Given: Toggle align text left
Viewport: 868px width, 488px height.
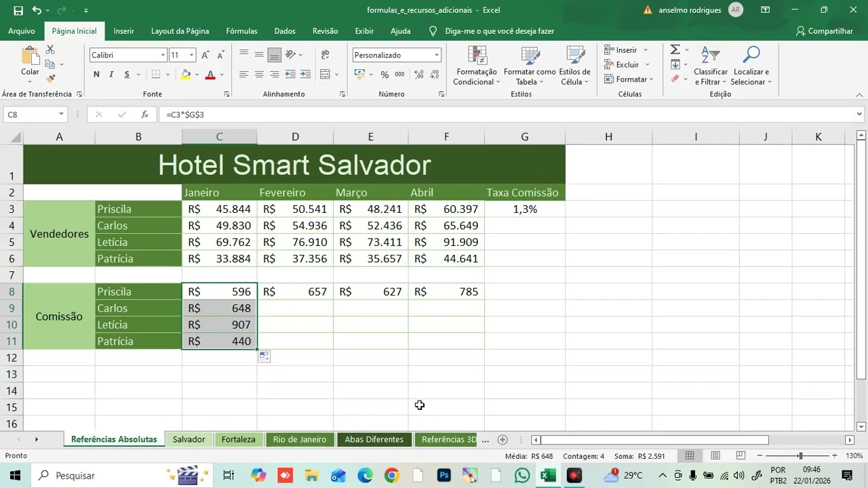Looking at the screenshot, I should point(243,75).
